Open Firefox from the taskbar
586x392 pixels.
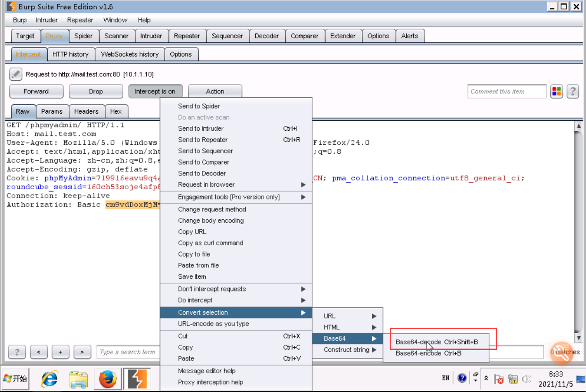pos(108,379)
